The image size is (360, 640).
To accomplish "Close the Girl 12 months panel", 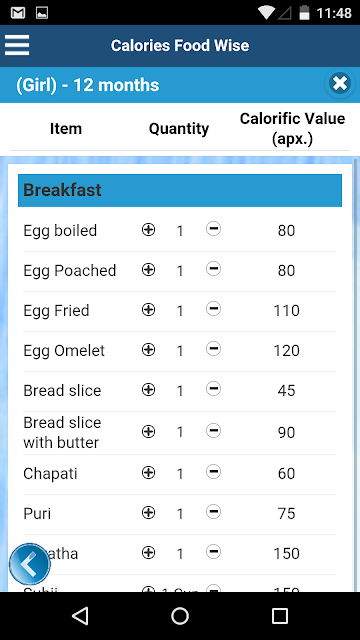I will (x=340, y=84).
